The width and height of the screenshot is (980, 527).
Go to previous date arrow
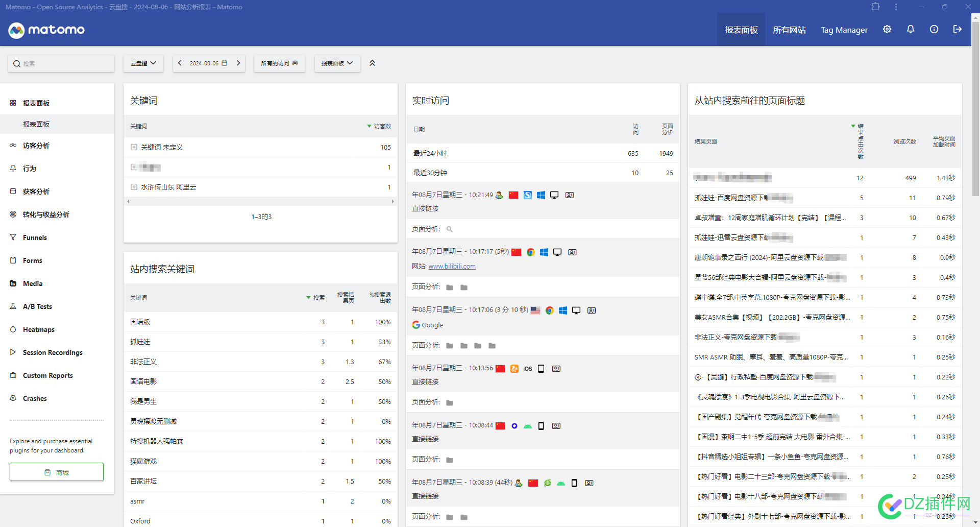point(180,63)
